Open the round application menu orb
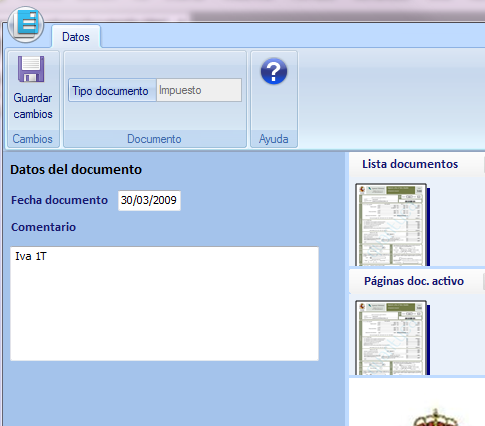The image size is (485, 426). coord(26,24)
